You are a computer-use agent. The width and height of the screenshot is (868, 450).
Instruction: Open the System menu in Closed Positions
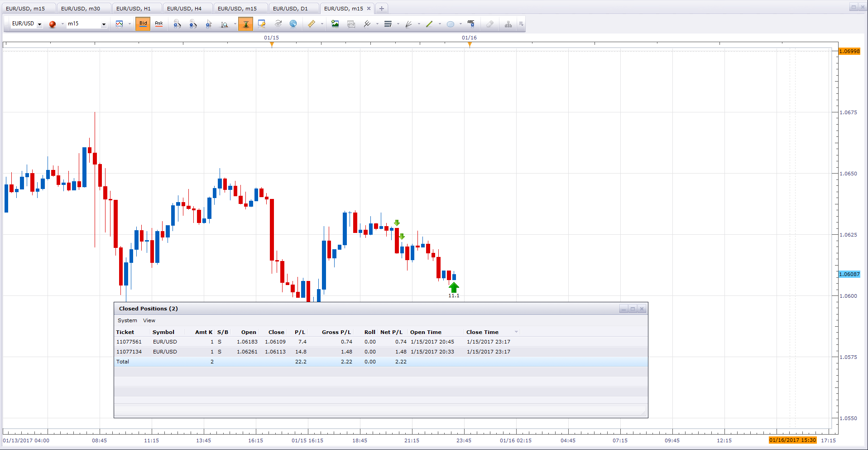click(127, 320)
